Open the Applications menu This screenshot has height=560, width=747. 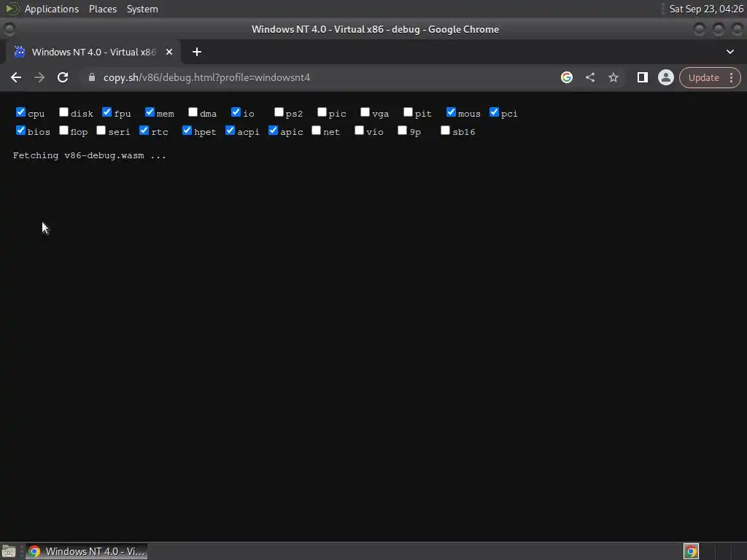(x=52, y=9)
